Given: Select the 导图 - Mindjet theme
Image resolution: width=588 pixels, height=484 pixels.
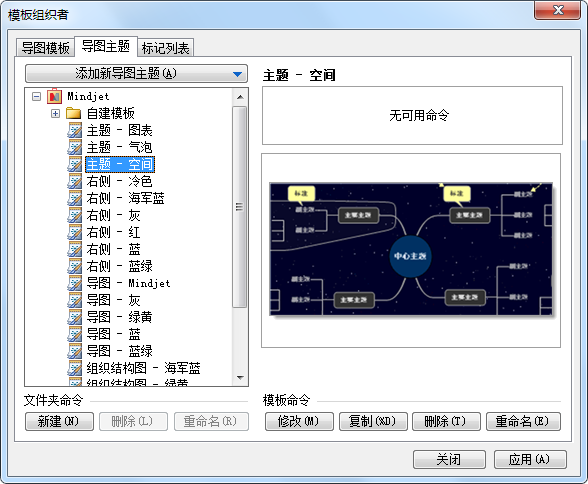Looking at the screenshot, I should (128, 283).
